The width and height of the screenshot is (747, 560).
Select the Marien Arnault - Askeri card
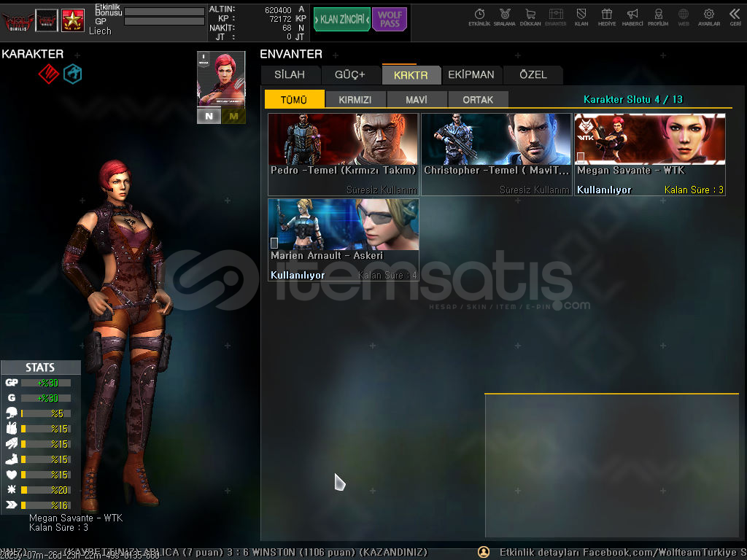(x=344, y=239)
